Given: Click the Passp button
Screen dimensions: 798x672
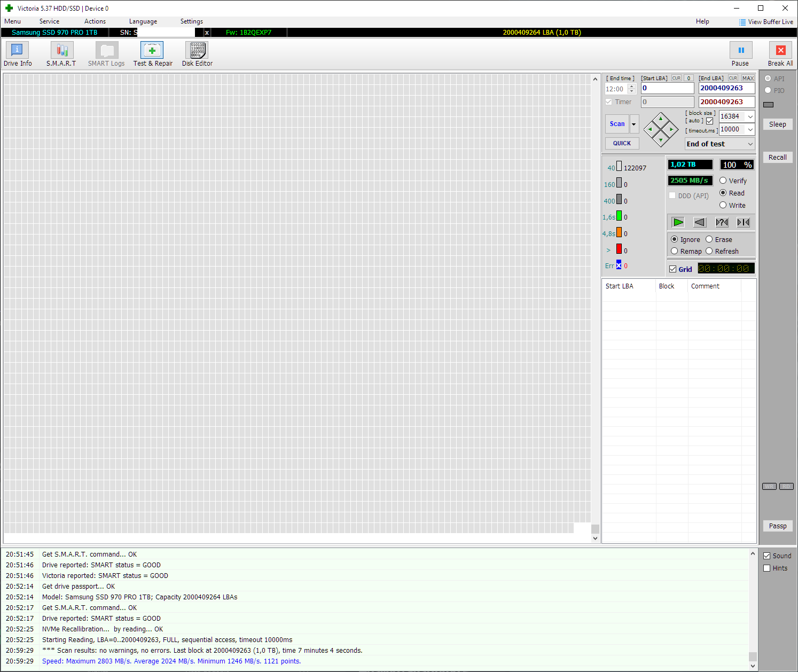Looking at the screenshot, I should click(x=778, y=526).
